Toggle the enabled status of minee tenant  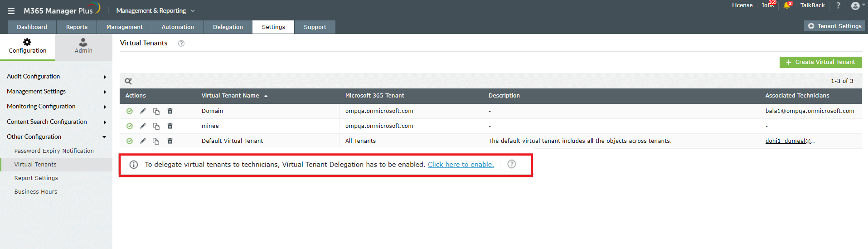pos(130,126)
